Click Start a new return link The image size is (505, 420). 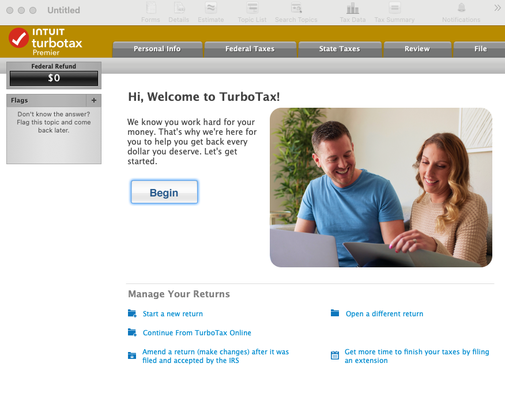[x=172, y=314]
